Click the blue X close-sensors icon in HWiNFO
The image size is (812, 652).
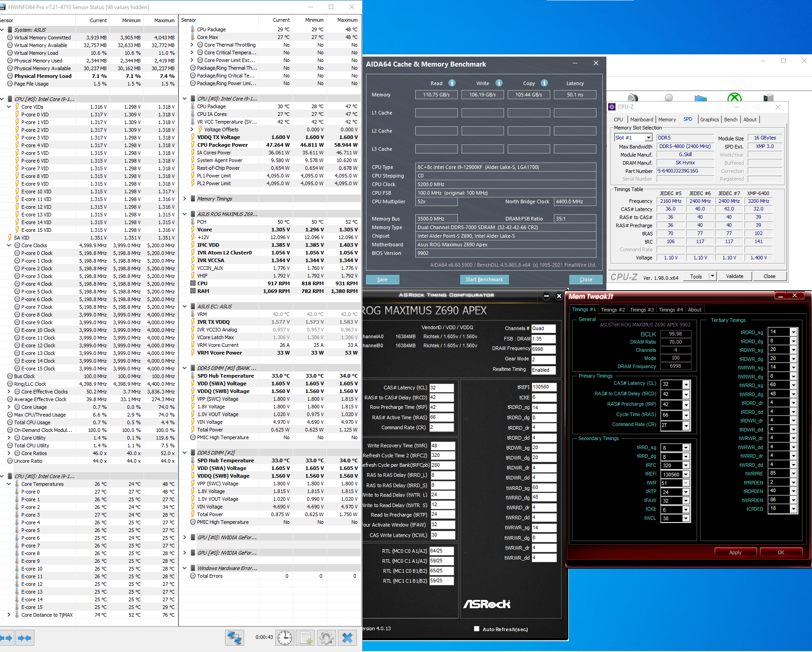pos(347,638)
